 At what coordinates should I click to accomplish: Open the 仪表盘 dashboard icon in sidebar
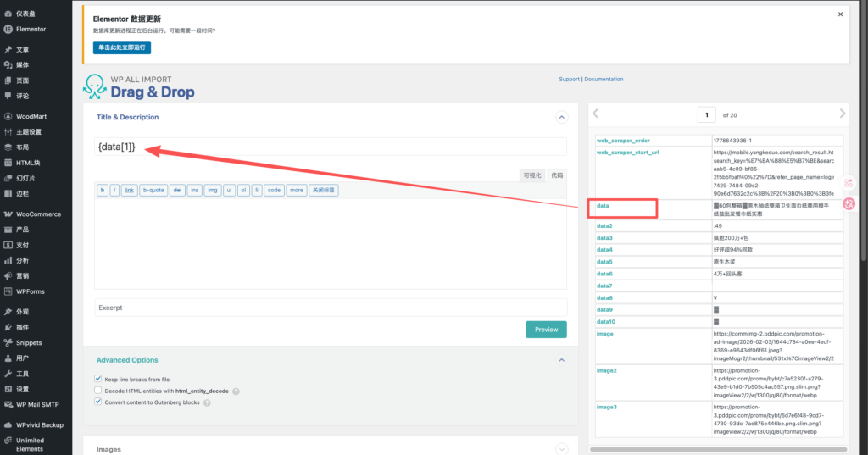tap(8, 14)
